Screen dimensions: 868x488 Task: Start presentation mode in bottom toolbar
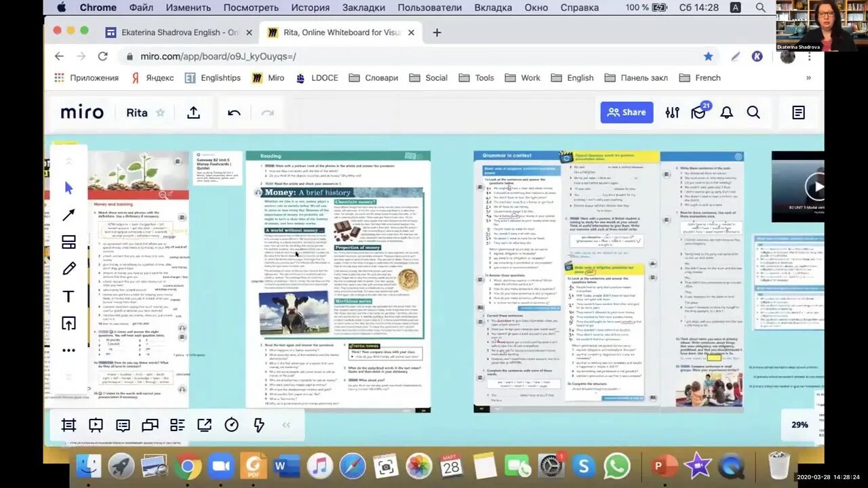[x=96, y=425]
